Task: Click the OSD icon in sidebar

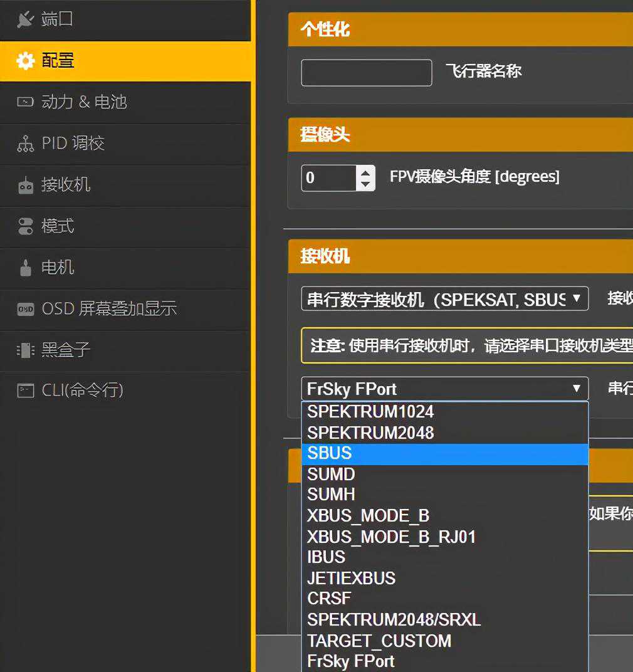Action: pos(25,309)
